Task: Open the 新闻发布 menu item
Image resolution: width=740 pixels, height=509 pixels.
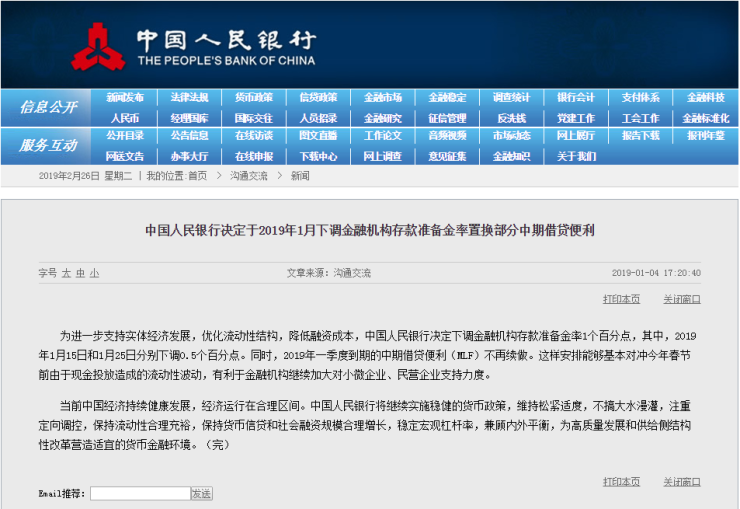Action: (x=125, y=98)
